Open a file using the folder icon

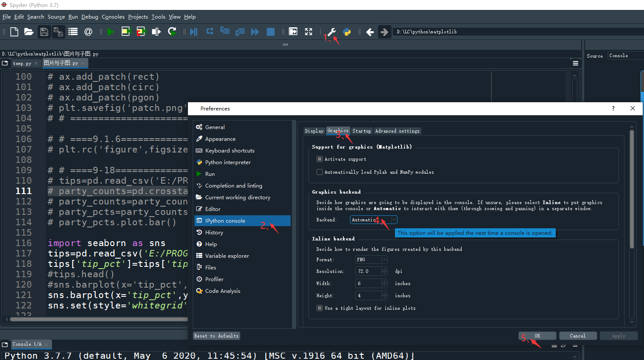coord(29,32)
